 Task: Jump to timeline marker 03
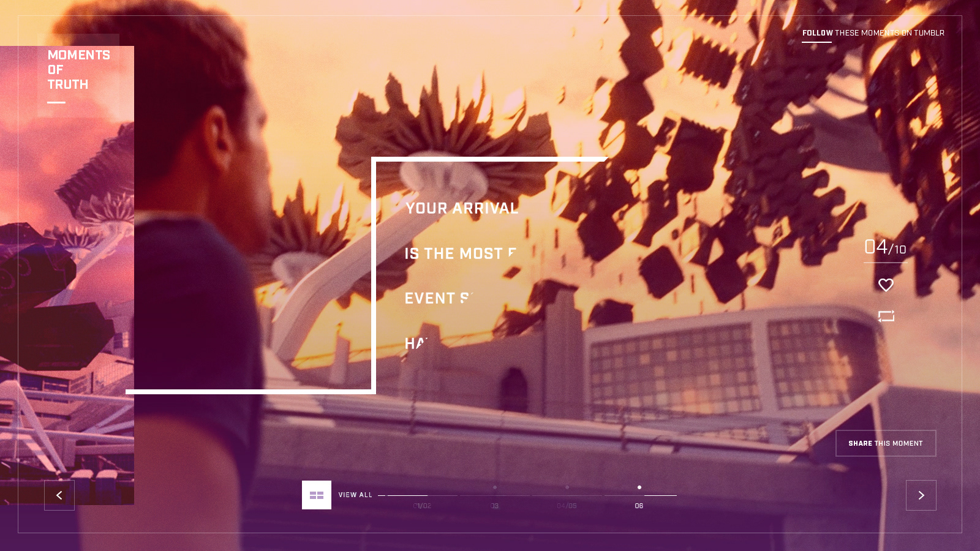pyautogui.click(x=494, y=506)
